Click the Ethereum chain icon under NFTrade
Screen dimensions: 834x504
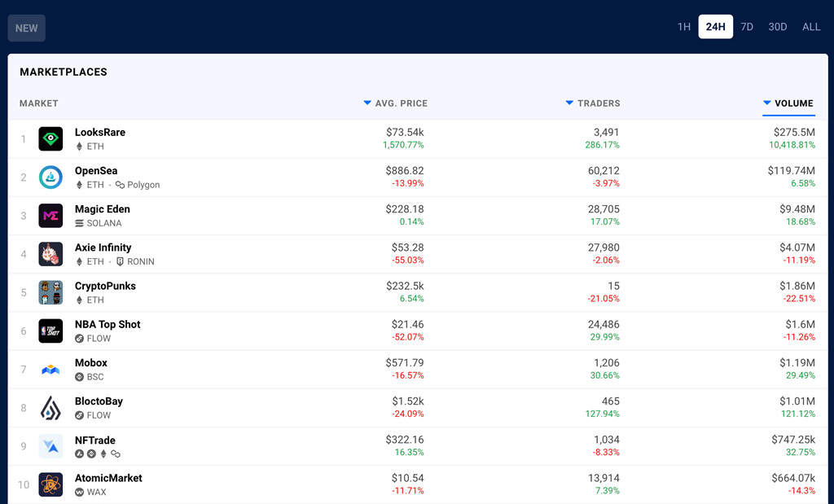click(103, 454)
